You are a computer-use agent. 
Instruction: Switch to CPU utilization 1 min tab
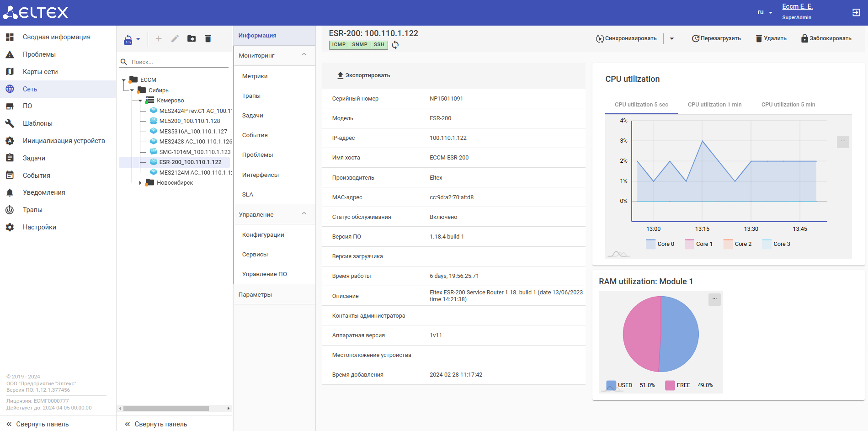pos(714,105)
